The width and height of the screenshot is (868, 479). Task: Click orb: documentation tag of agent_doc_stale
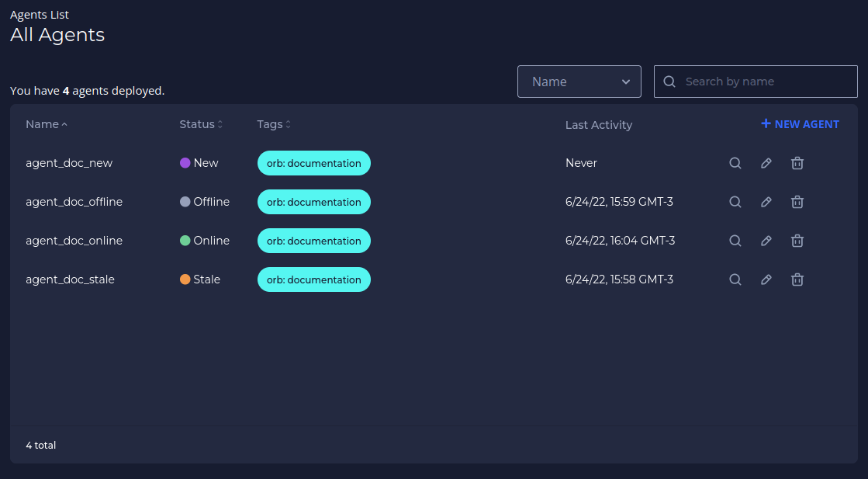point(314,279)
